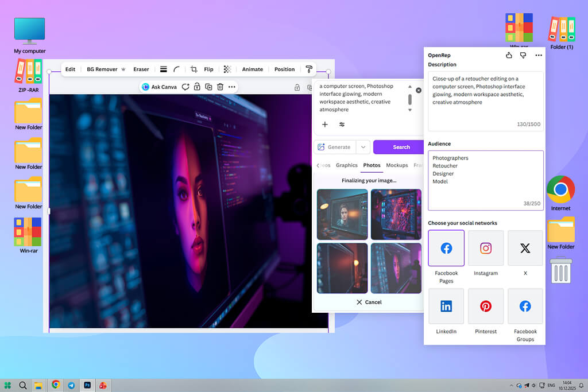This screenshot has height=392, width=588.
Task: Open the Position panel
Action: [x=284, y=69]
